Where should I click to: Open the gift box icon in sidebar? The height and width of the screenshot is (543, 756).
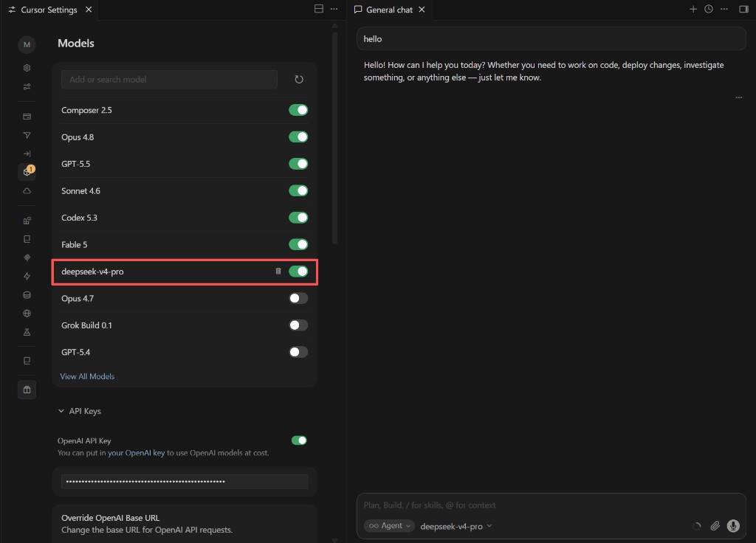tap(27, 390)
